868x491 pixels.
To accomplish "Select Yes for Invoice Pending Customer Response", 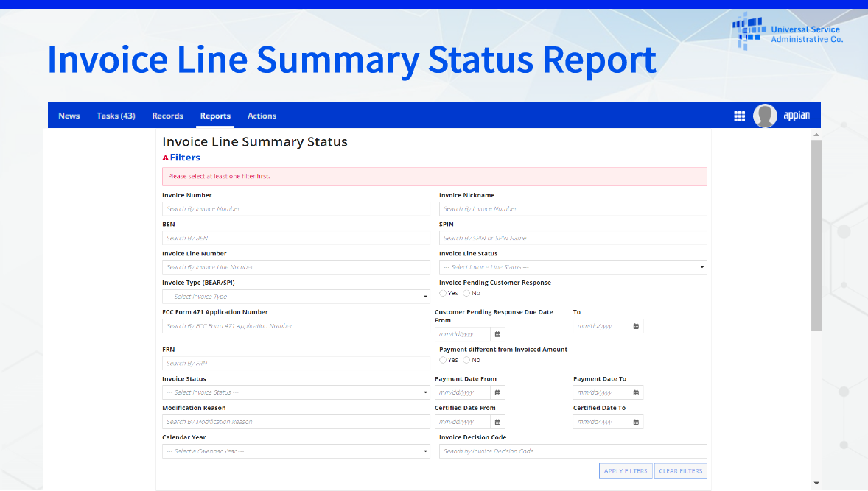I will point(443,293).
